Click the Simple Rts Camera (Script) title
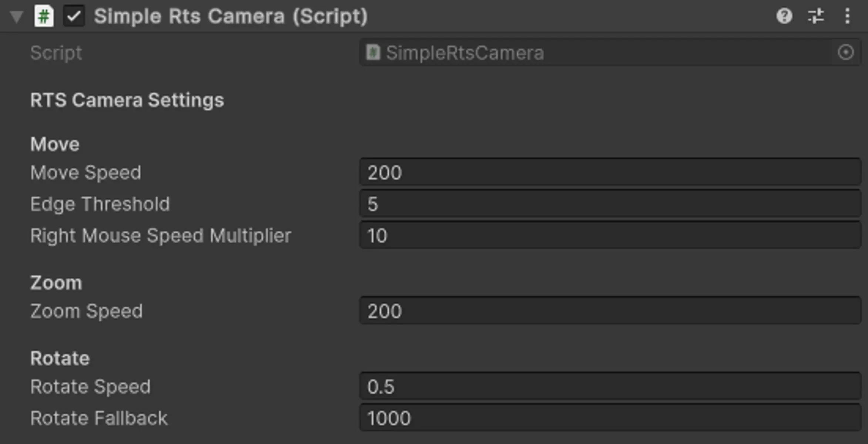 click(231, 16)
